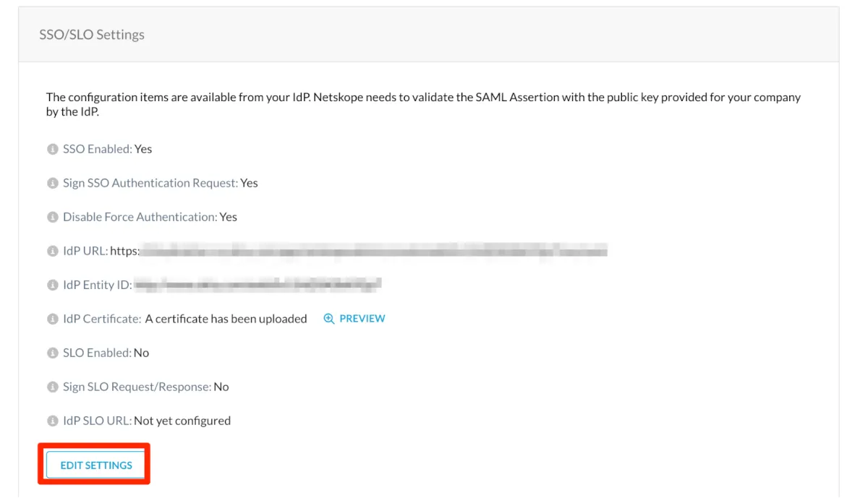
Task: Select the blurred IdP Entity ID value
Action: click(x=258, y=285)
